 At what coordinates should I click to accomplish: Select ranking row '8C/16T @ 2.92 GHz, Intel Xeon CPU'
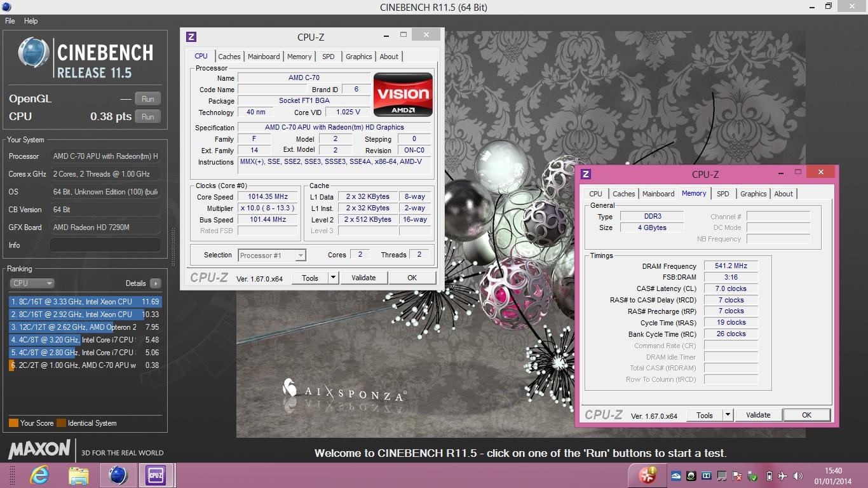[85, 315]
